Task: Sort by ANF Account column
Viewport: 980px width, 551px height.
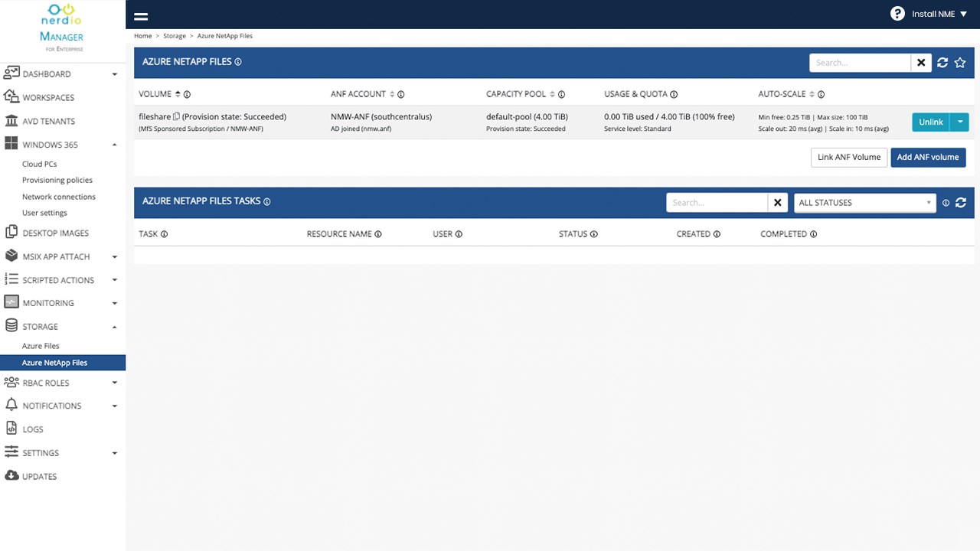Action: tap(392, 94)
